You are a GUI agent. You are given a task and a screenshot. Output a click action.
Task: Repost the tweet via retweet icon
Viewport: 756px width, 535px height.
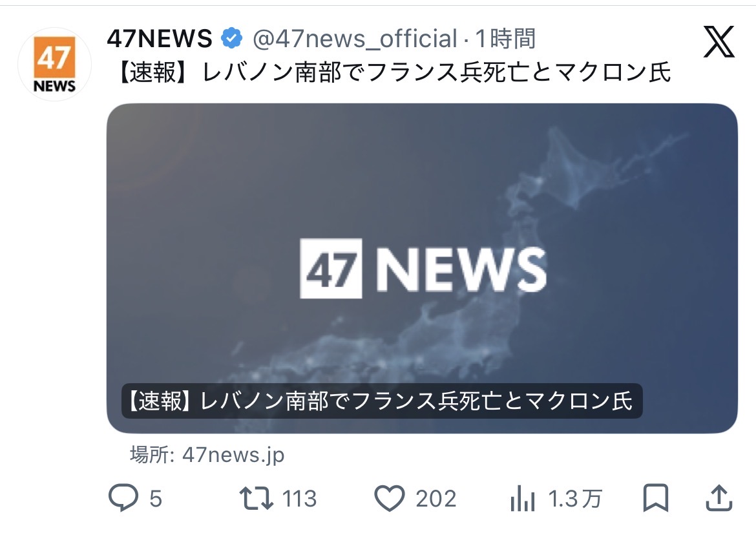click(x=257, y=498)
